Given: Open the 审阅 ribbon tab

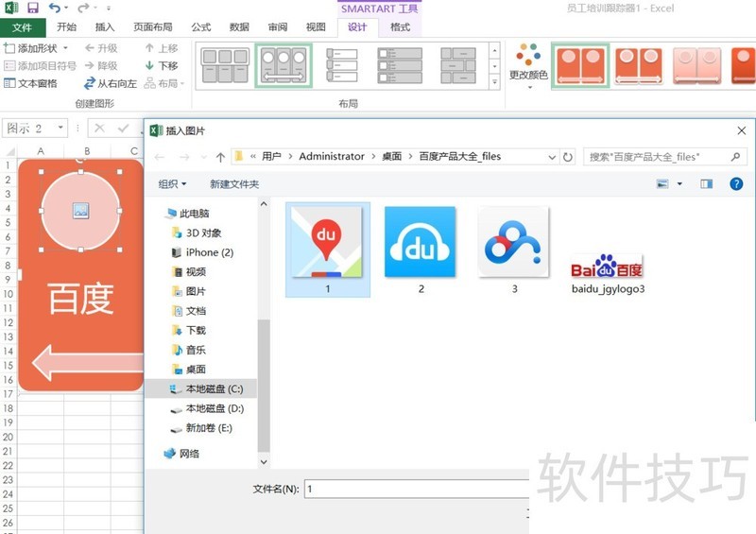Looking at the screenshot, I should pyautogui.click(x=278, y=27).
